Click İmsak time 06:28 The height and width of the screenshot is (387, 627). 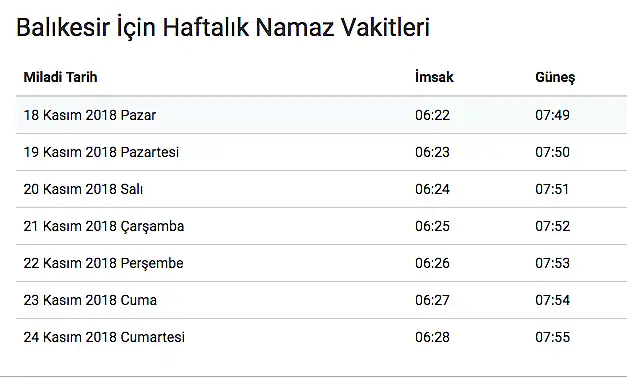pos(432,337)
